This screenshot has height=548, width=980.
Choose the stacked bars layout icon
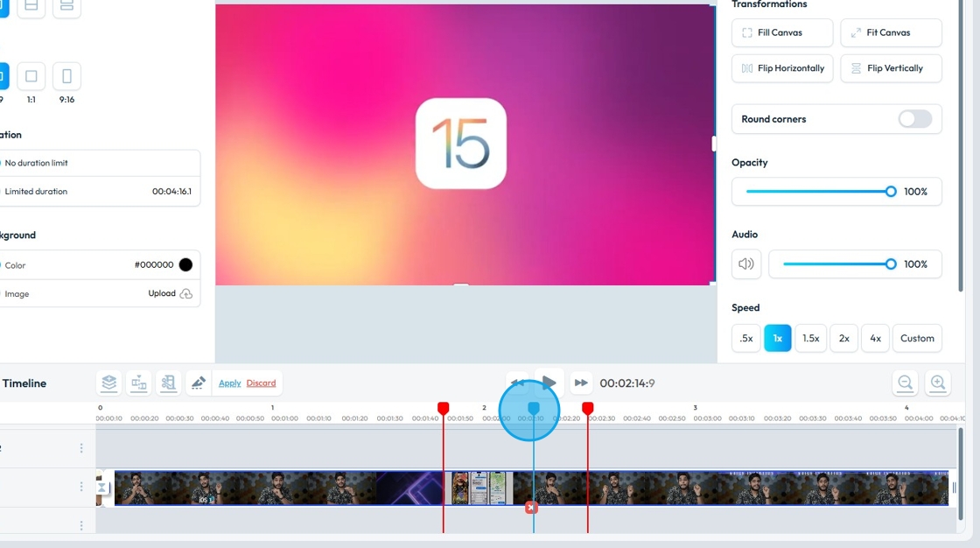coord(66,6)
